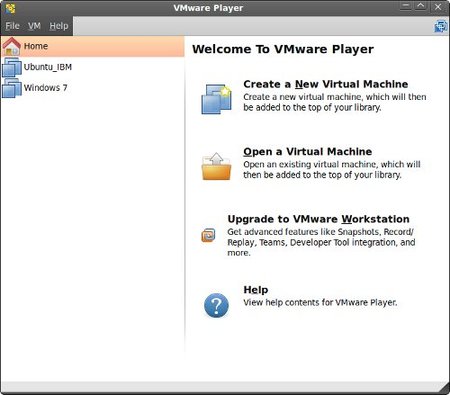
Task: Open the VM menu
Action: point(34,26)
